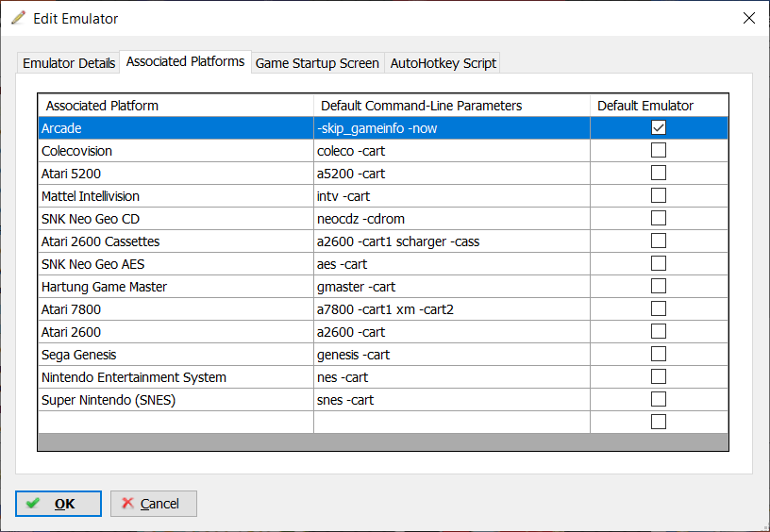Click the coleco -cart parameters cell
The image size is (770, 532).
(x=452, y=151)
